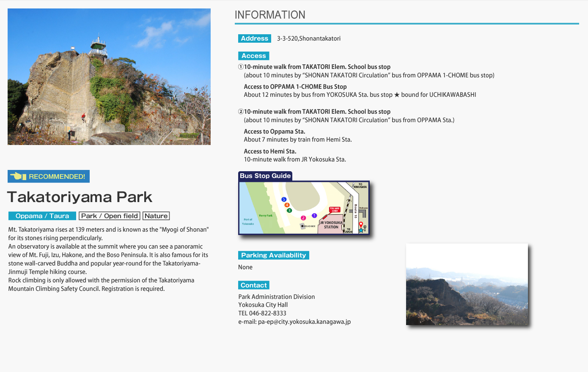
Task: Click the Takatoriyama Park title
Action: 80,197
